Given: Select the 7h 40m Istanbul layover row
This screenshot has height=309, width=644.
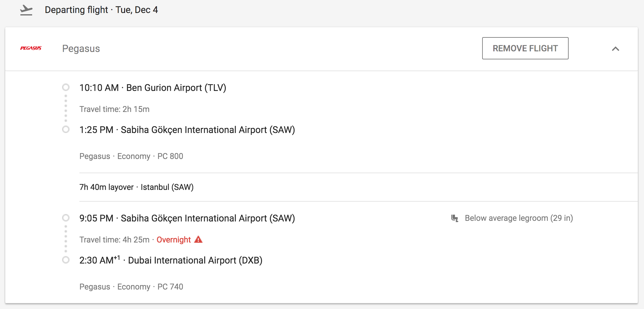Looking at the screenshot, I should tap(136, 187).
